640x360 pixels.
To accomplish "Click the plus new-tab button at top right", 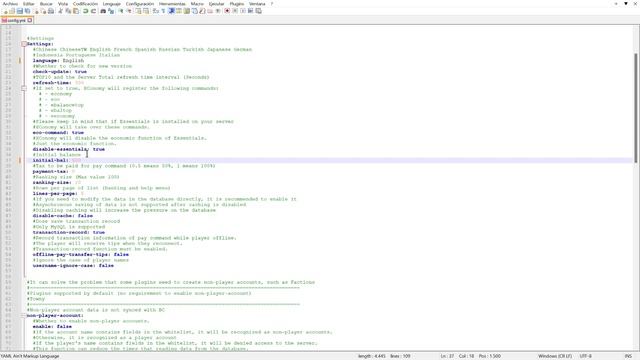I will 616,4.
